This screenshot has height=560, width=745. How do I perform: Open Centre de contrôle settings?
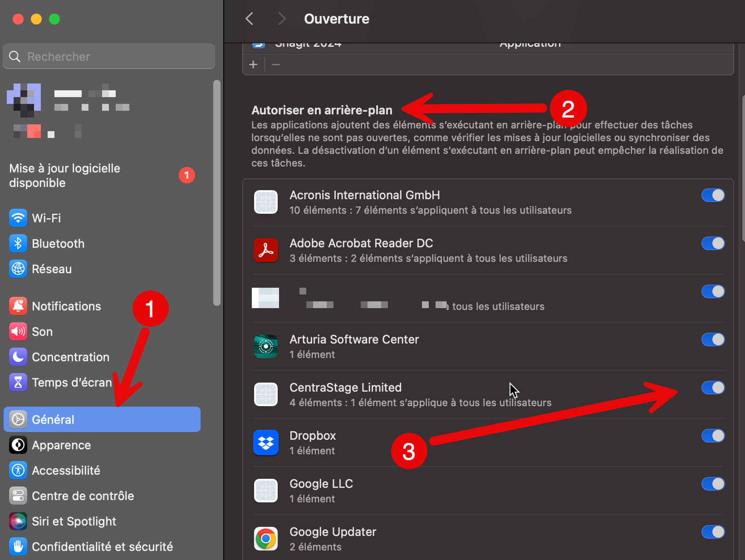click(x=102, y=496)
